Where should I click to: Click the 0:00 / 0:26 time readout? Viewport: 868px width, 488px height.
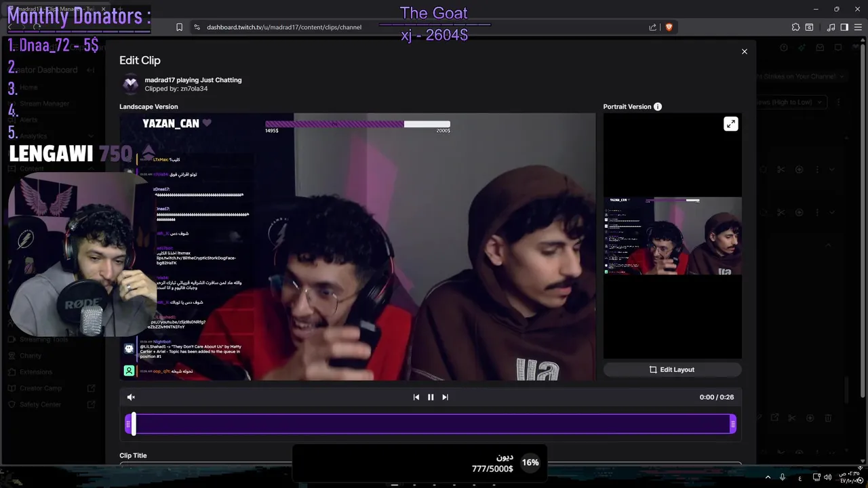(x=716, y=397)
